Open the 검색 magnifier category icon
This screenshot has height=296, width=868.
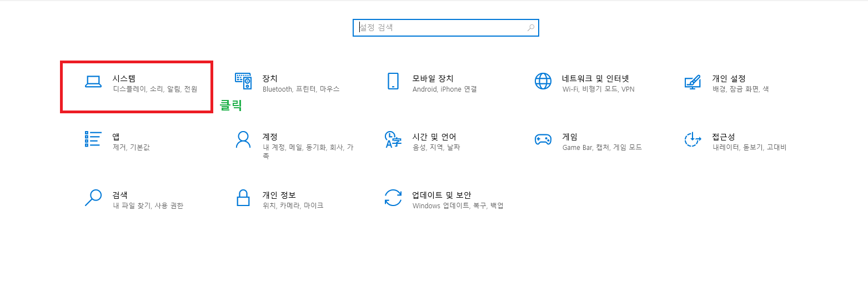tap(93, 198)
